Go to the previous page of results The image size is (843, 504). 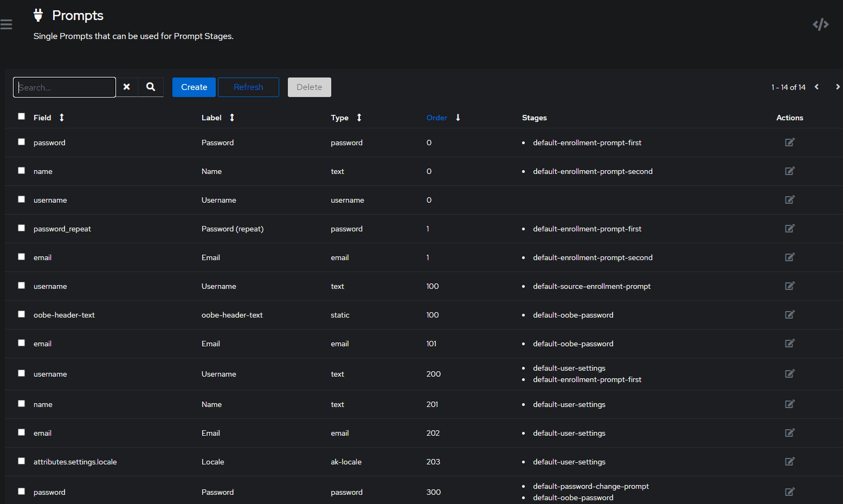click(816, 87)
